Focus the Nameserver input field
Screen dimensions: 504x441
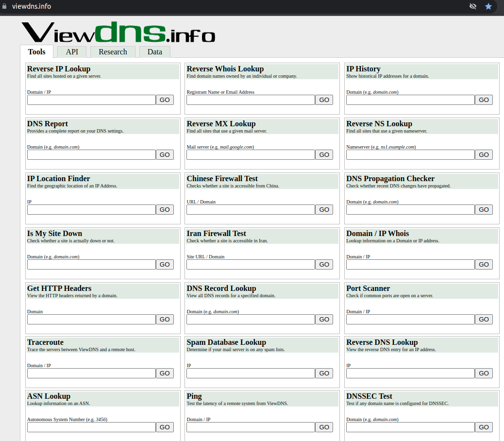410,154
